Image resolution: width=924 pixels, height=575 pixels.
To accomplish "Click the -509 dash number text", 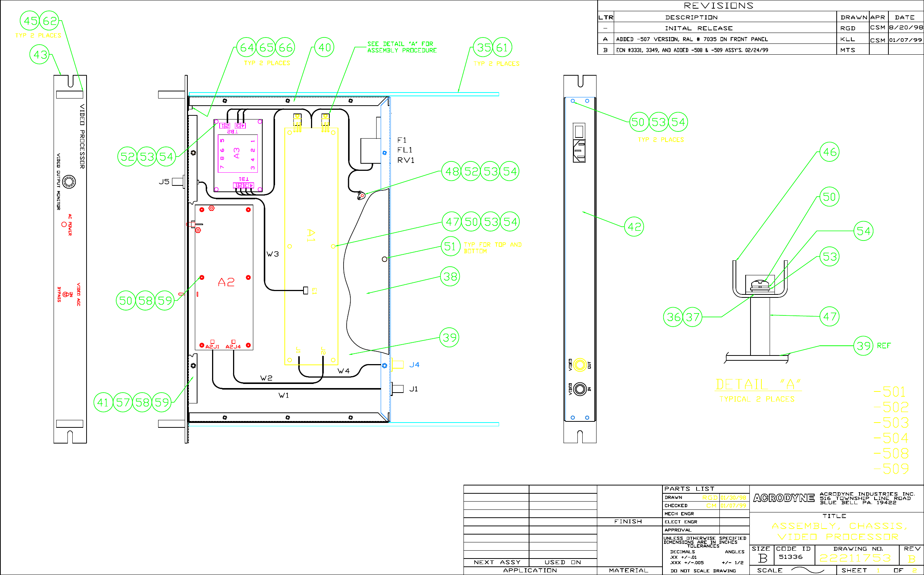I will [x=891, y=469].
